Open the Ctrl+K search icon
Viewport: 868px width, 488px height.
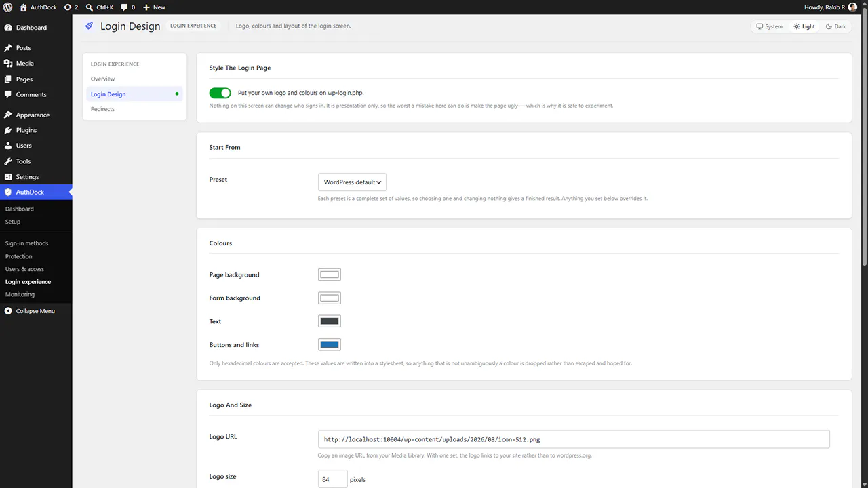coord(90,7)
